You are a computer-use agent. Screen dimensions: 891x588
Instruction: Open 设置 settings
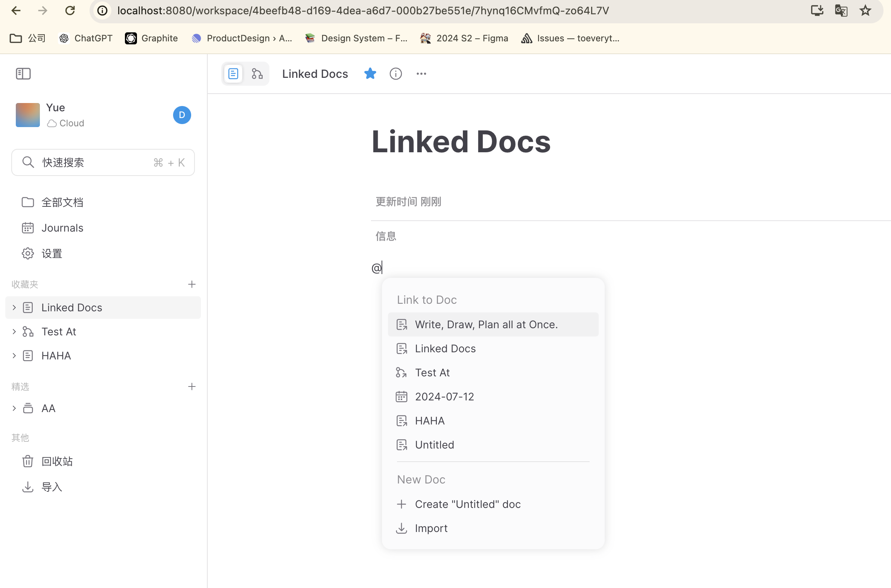pos(51,253)
